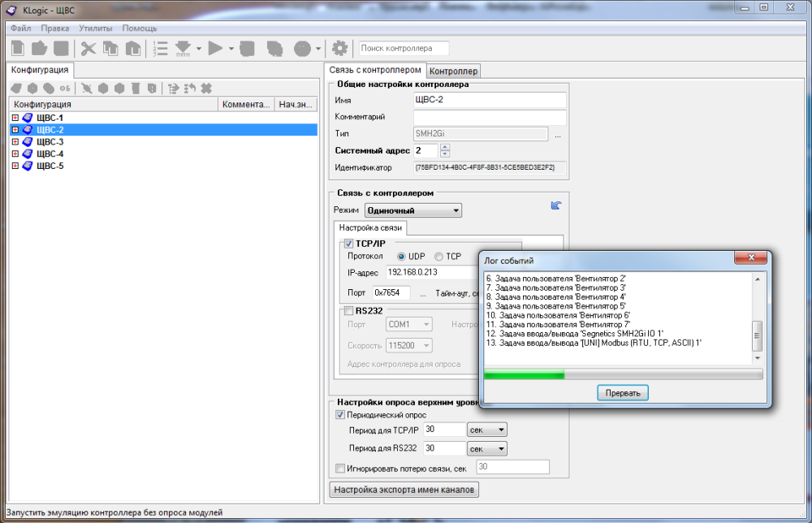
Task: Select the TCP protocol radio button
Action: click(x=439, y=257)
